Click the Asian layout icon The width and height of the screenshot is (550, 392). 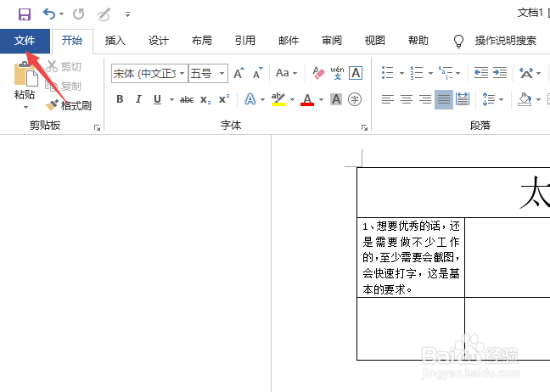(526, 73)
